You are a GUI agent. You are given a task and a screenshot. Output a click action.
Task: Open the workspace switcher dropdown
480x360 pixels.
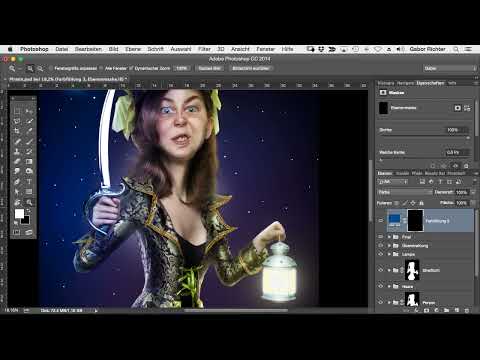[x=450, y=68]
